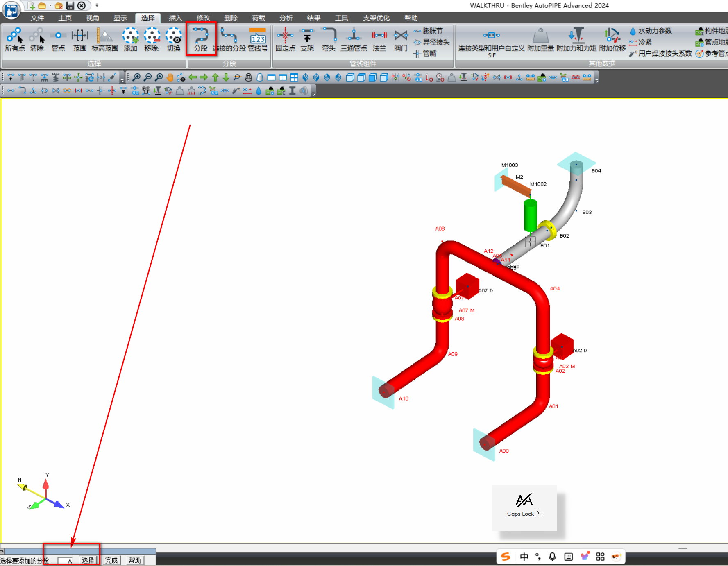Click the 标高范围 elevation range icon
The image size is (728, 566).
click(x=104, y=39)
